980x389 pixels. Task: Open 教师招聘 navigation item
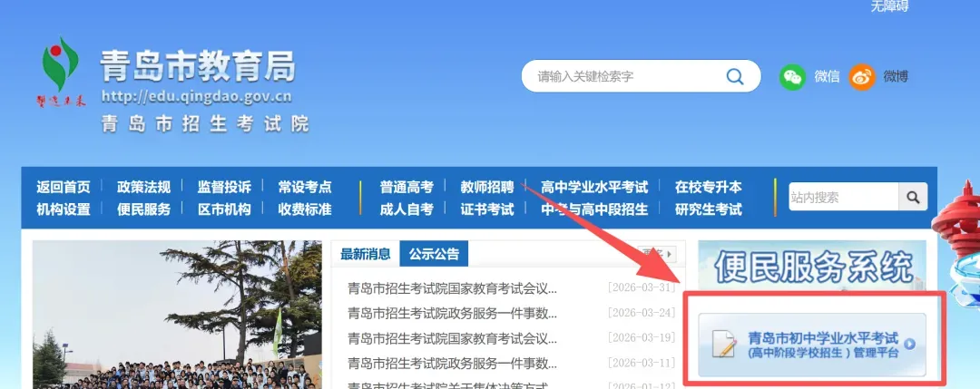(x=487, y=187)
